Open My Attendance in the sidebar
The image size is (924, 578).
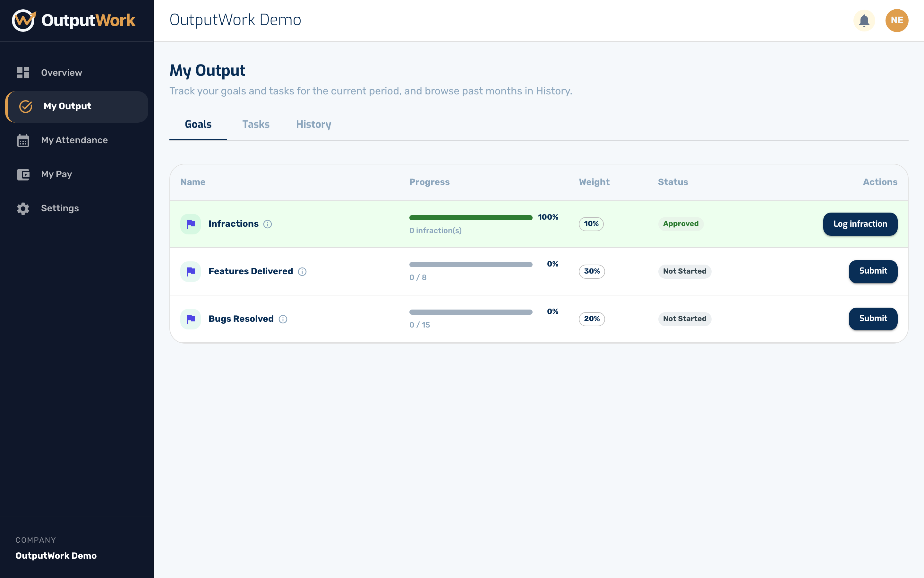click(76, 140)
